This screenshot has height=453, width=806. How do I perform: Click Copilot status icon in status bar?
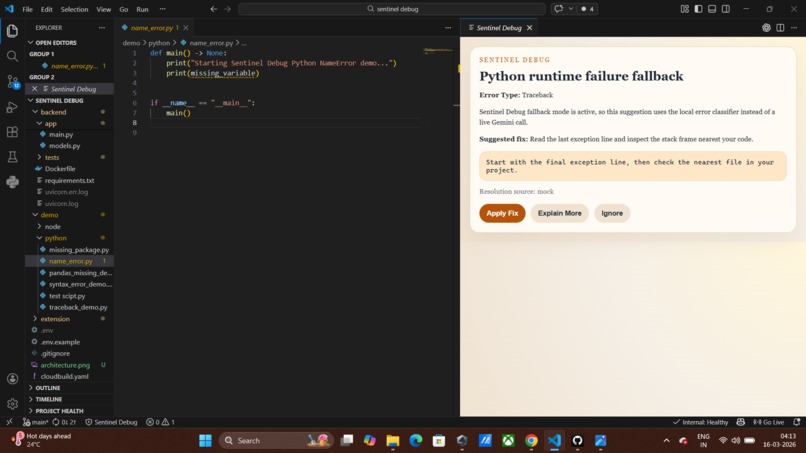(x=740, y=422)
